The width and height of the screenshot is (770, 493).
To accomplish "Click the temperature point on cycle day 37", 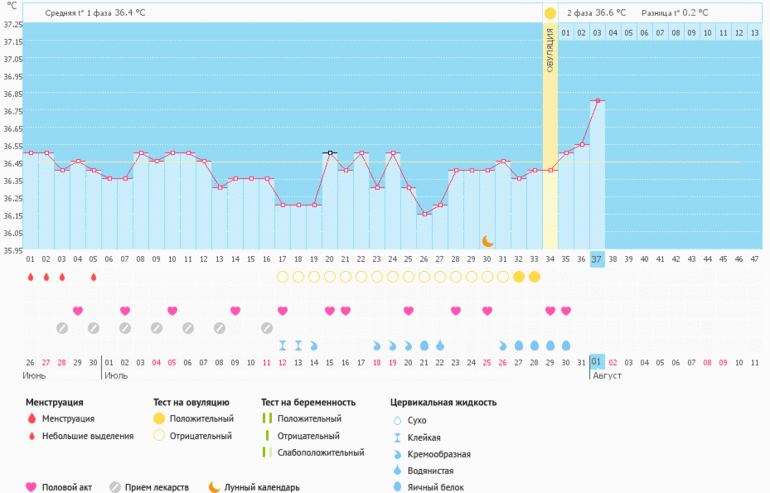I will pyautogui.click(x=597, y=101).
